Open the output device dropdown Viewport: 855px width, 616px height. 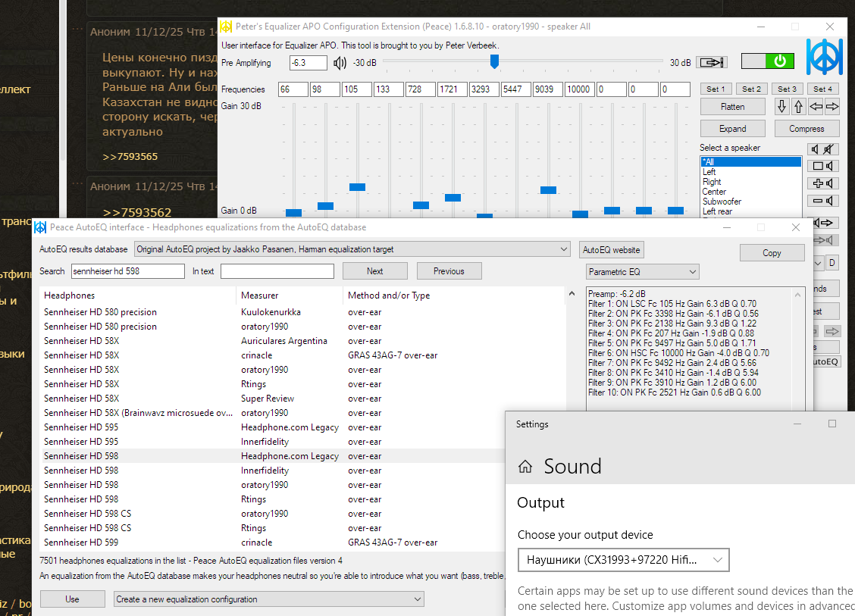click(623, 561)
